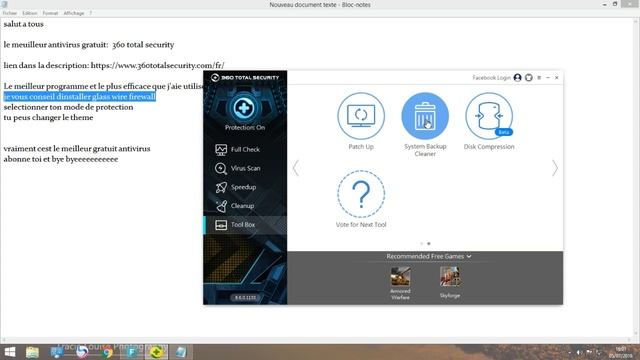Click the volume icon in system tray
The width and height of the screenshot is (640, 360).
[x=579, y=352]
